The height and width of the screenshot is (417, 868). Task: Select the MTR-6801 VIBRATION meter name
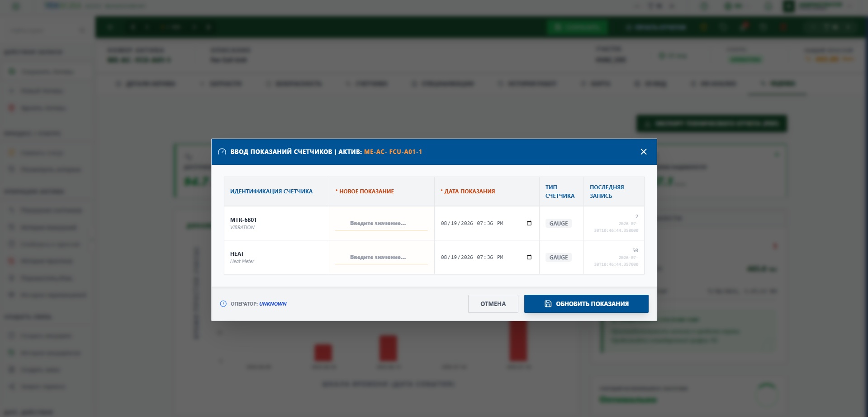(x=243, y=223)
